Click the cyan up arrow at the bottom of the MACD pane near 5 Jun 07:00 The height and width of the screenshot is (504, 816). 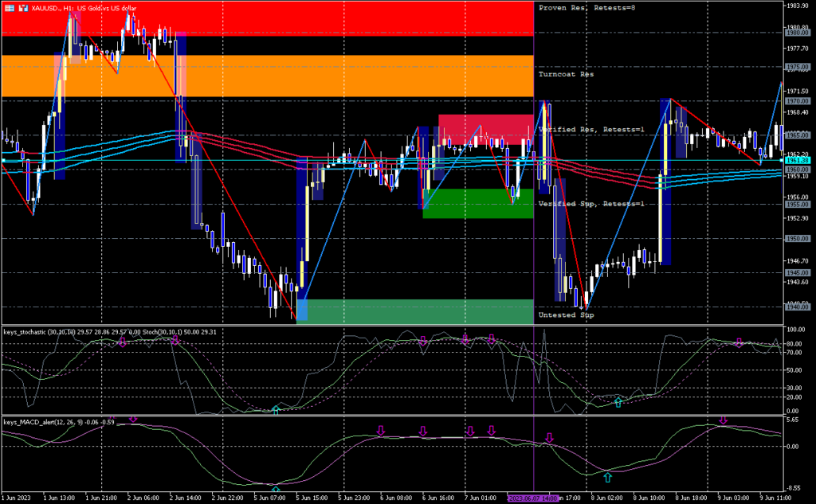point(276,489)
